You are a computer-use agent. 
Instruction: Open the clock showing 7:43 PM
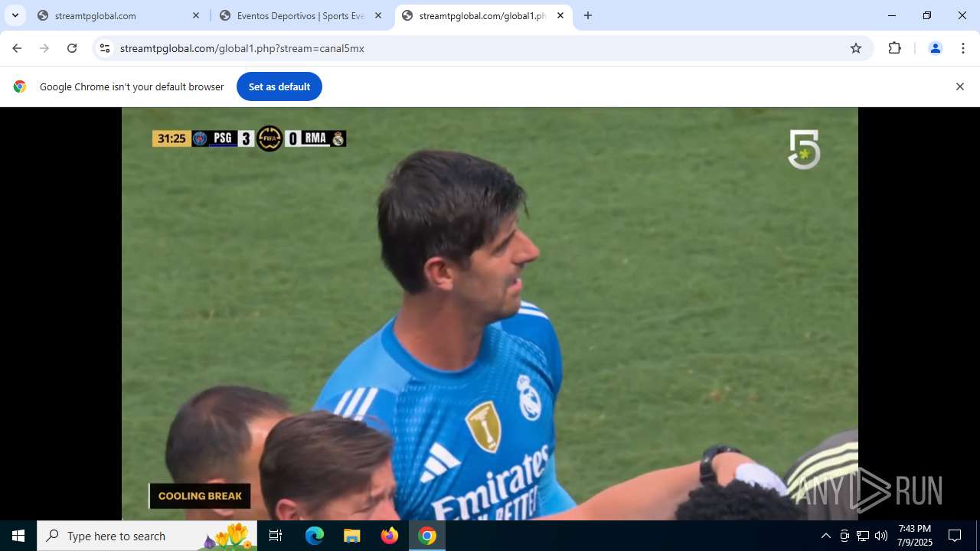pos(915,536)
